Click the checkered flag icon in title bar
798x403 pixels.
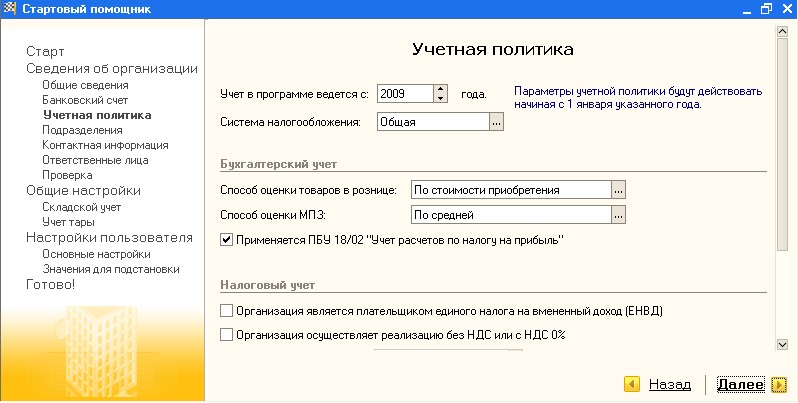[10, 9]
